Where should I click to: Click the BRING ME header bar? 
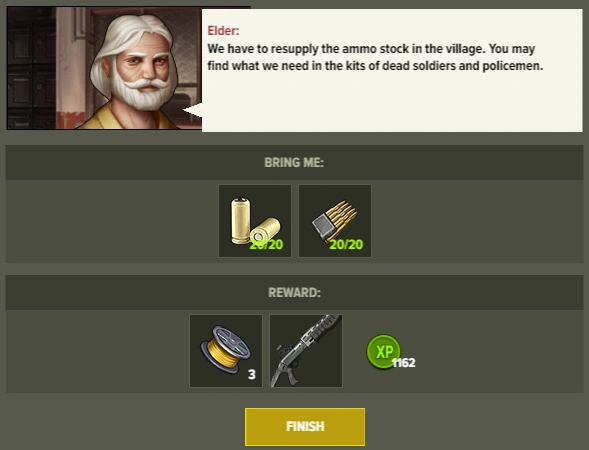coord(294,163)
